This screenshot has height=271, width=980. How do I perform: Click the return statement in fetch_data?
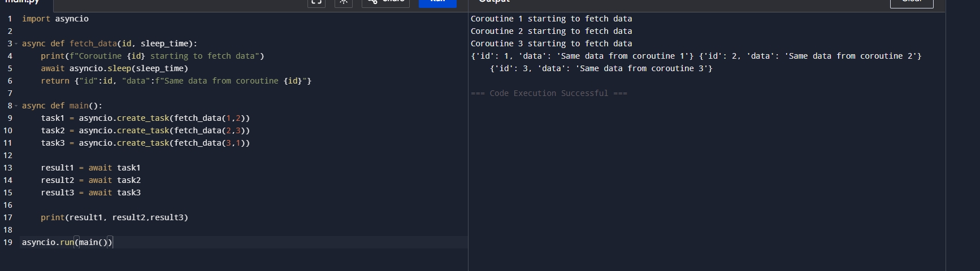176,81
